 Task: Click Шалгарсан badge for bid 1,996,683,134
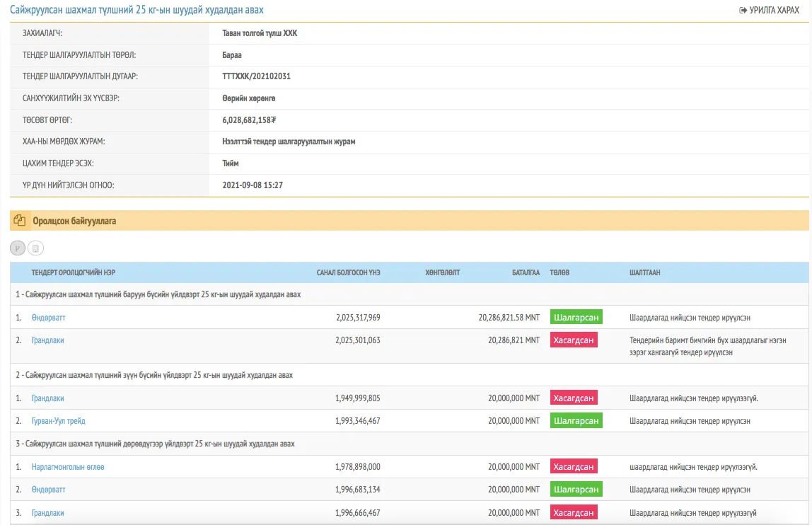(576, 489)
